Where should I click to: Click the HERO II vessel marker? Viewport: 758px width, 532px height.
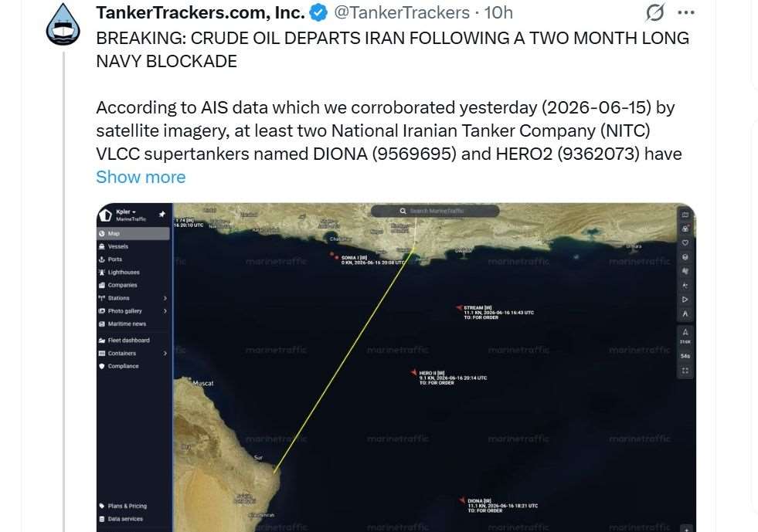point(414,372)
